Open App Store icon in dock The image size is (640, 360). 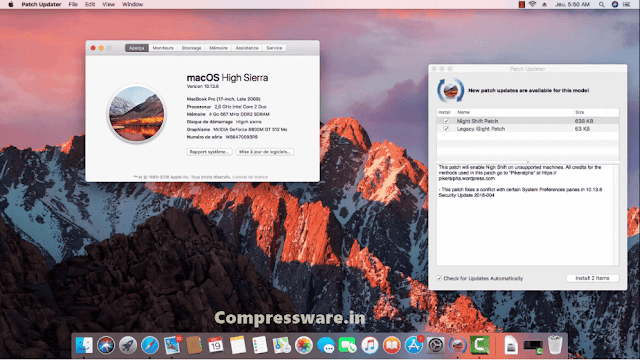pyautogui.click(x=414, y=345)
